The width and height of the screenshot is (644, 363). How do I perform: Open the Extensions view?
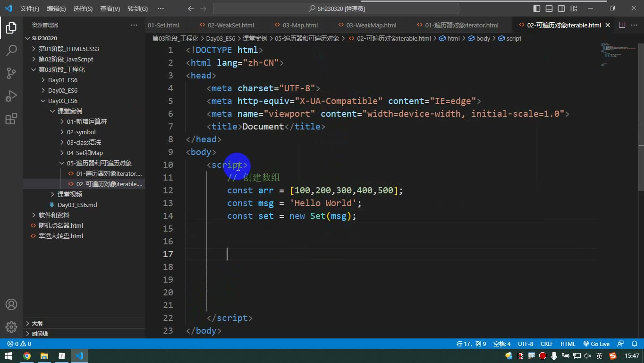coord(11,118)
